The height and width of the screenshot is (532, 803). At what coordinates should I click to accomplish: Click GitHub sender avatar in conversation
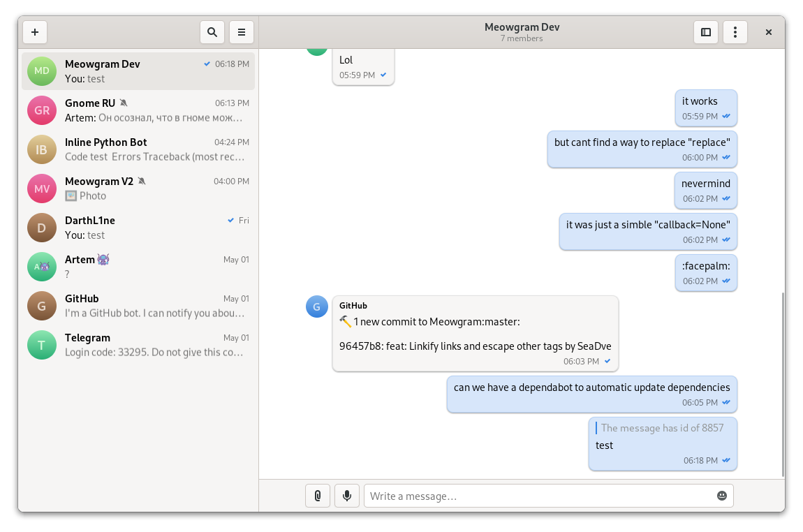316,306
